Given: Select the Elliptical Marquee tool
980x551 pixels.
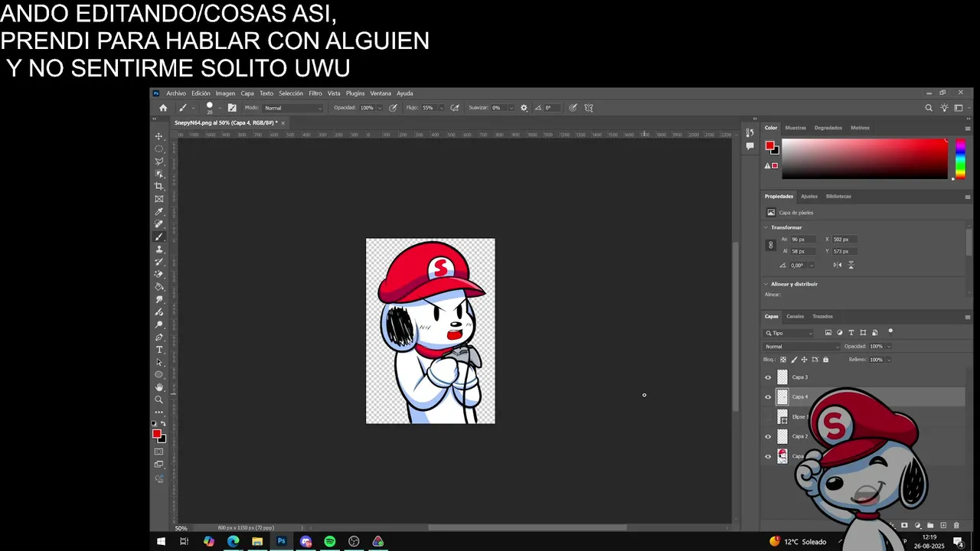Looking at the screenshot, I should pyautogui.click(x=159, y=149).
